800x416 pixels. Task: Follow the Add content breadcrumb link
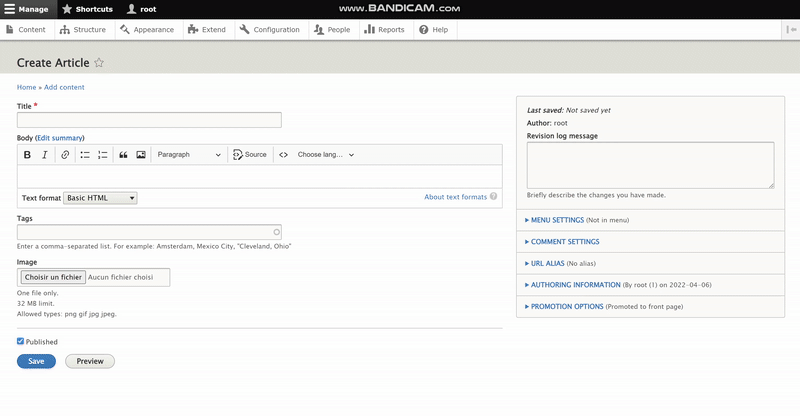pyautogui.click(x=64, y=87)
